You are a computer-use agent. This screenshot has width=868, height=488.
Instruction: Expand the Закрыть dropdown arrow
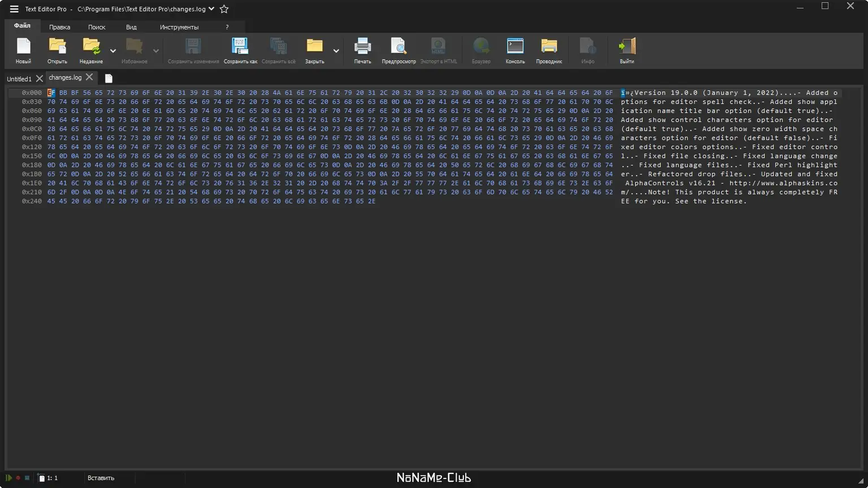coord(336,51)
